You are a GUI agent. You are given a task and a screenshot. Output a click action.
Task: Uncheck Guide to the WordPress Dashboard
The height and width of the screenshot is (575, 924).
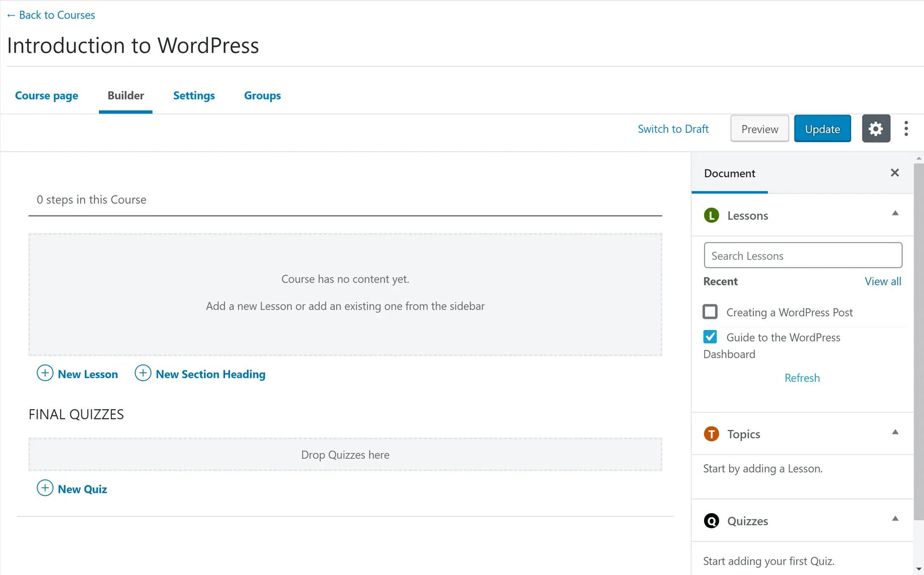[x=710, y=337]
